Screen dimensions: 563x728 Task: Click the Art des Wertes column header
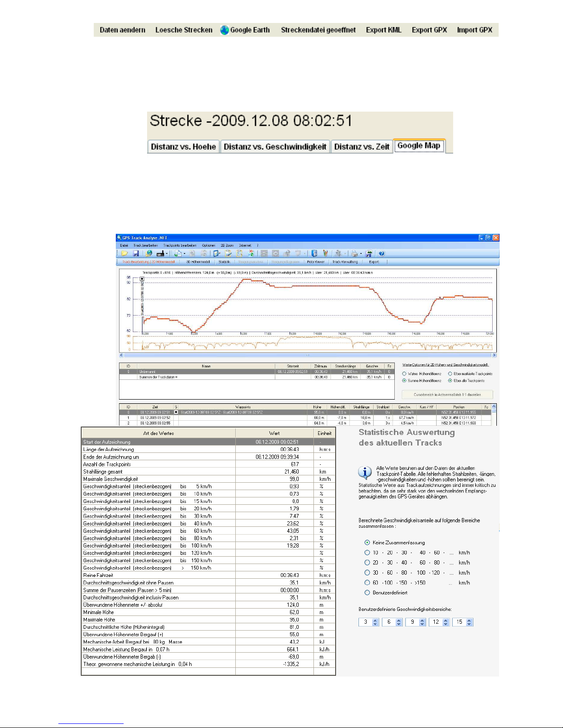(159, 433)
